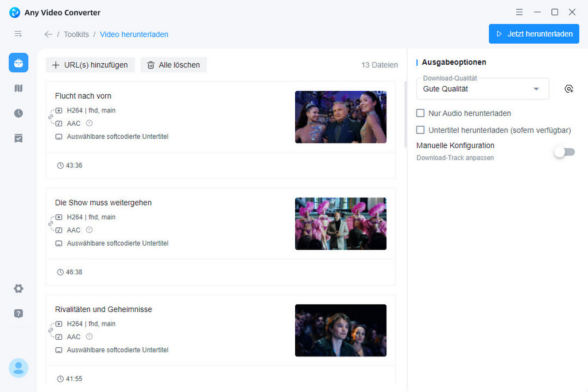
Task: Click video track icon of Flucht nach vorn
Action: coord(59,111)
